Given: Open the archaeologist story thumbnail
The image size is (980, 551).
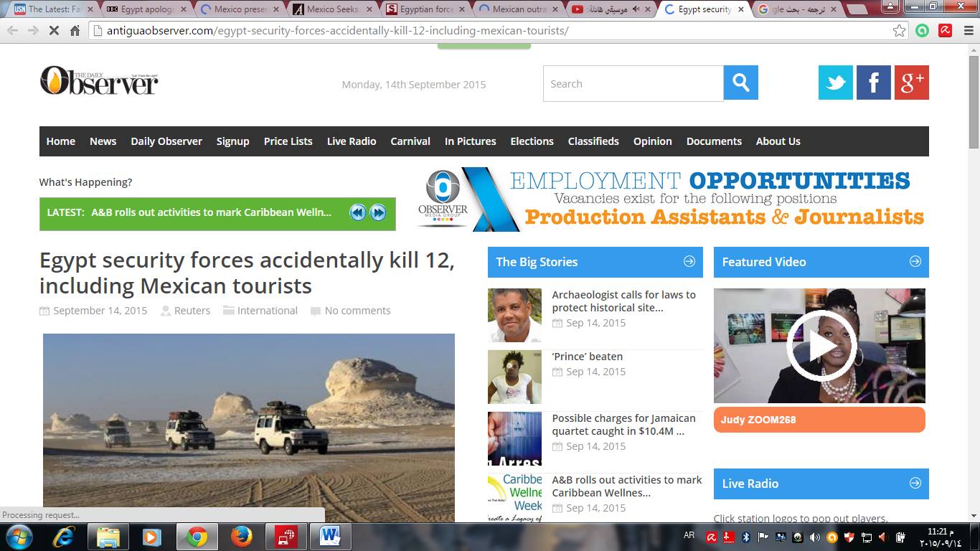Looking at the screenshot, I should [x=514, y=315].
